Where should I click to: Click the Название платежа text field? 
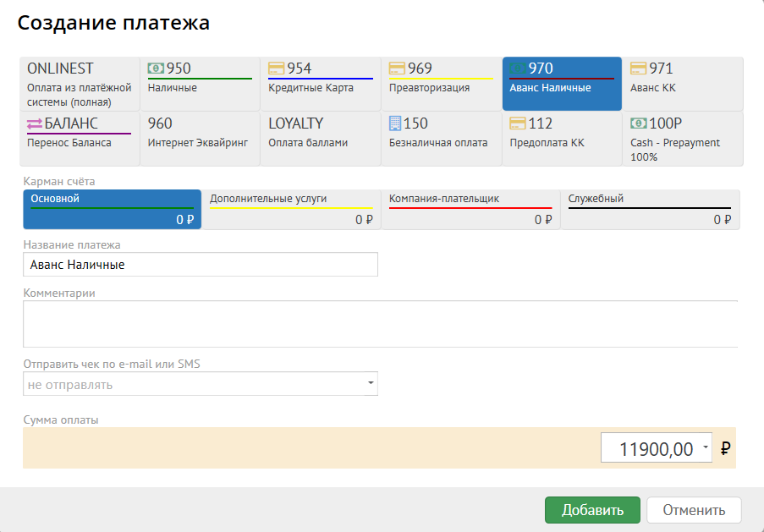(201, 265)
